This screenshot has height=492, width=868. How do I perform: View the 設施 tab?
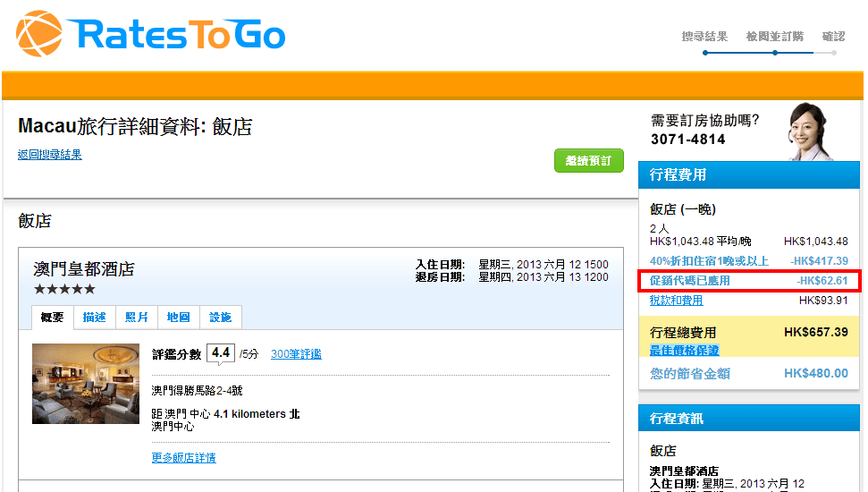(x=221, y=318)
